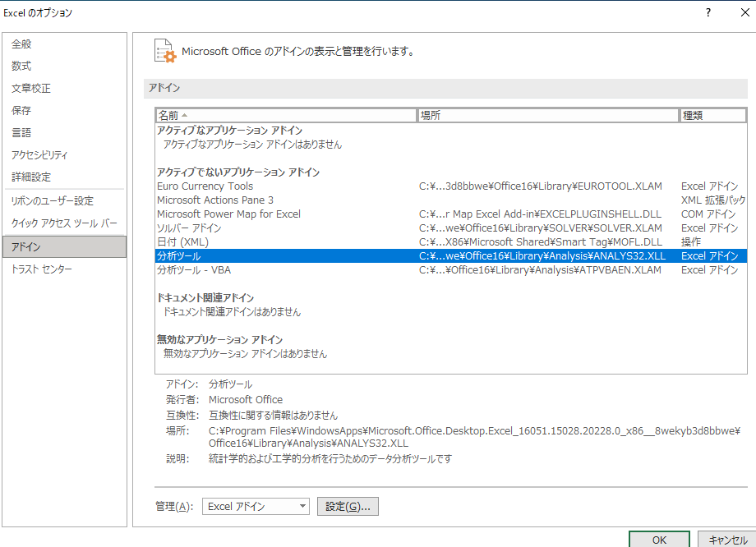Select Microsoft Power Map for Excel row

[451, 214]
